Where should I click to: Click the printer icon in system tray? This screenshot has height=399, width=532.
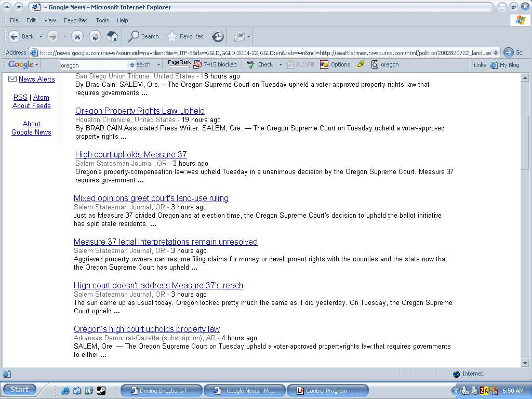pyautogui.click(x=475, y=391)
